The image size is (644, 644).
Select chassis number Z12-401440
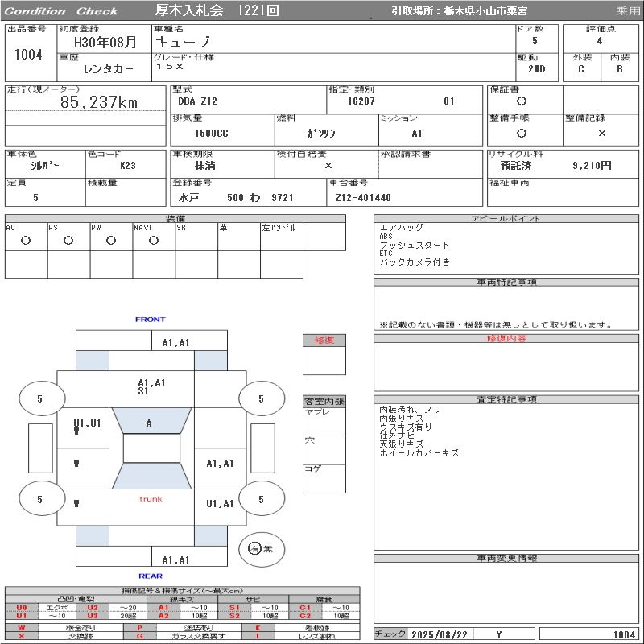tap(363, 197)
